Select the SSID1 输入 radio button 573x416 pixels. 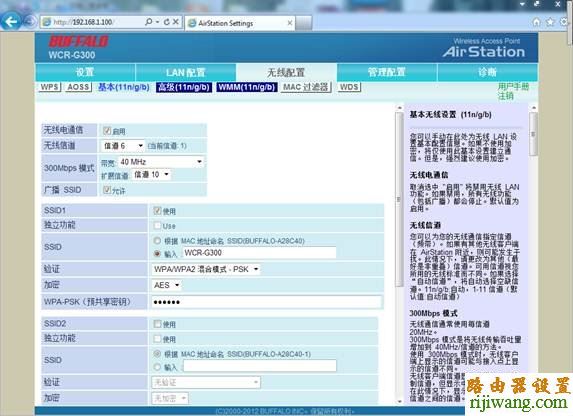157,253
